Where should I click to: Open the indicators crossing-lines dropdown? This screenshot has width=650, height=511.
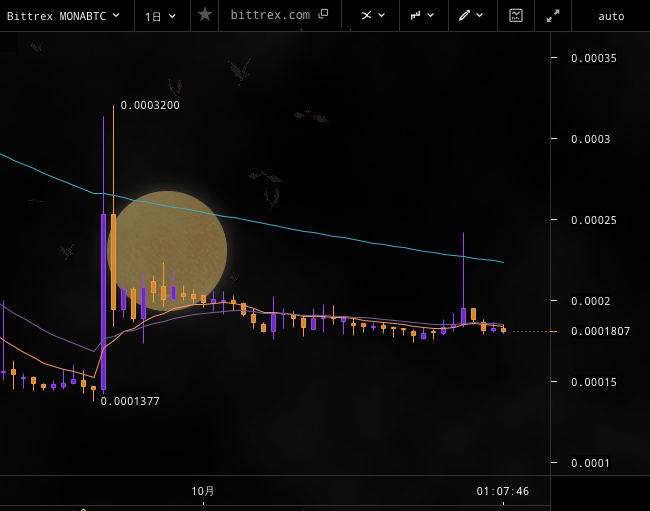(373, 15)
